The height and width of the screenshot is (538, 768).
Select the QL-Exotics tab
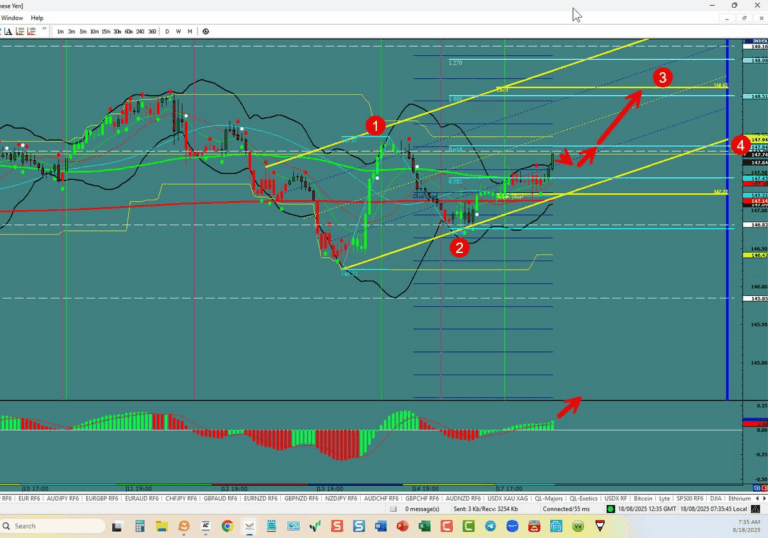pyautogui.click(x=583, y=498)
